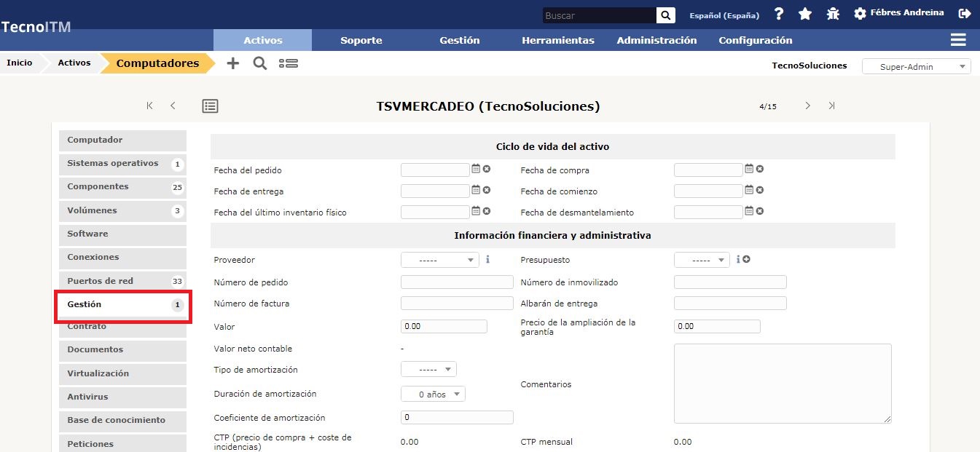Expand the Proveedor dropdown
980x452 pixels.
click(x=439, y=260)
